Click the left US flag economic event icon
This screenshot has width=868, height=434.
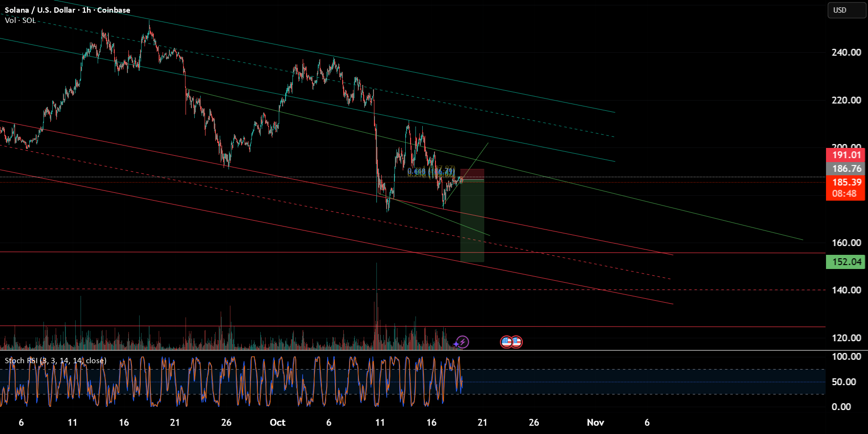(x=506, y=342)
